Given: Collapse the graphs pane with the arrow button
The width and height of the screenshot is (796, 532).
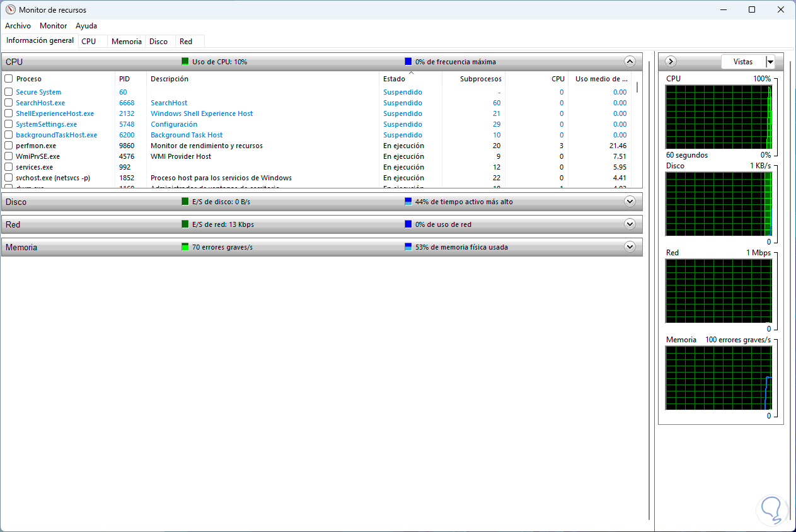Looking at the screenshot, I should (671, 62).
